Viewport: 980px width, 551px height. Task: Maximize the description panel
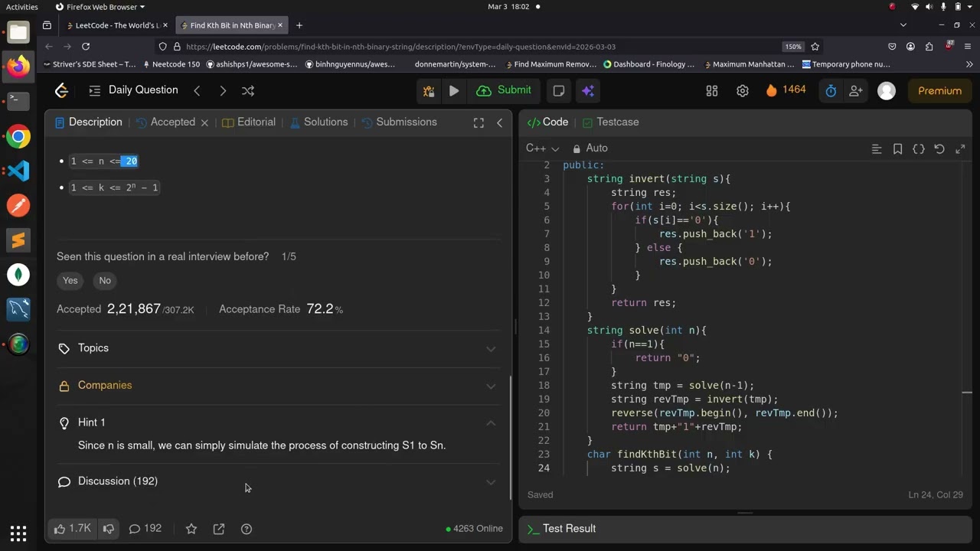tap(479, 122)
